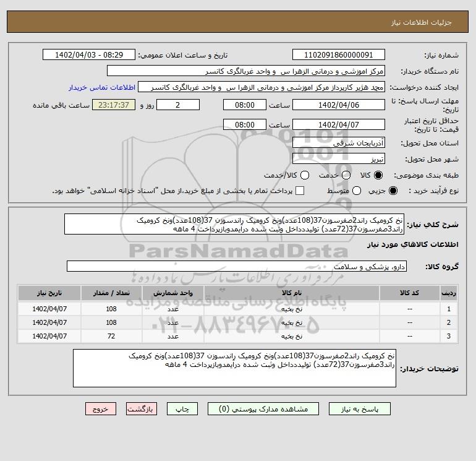
Task: Click the چاپ print button
Action: (x=182, y=409)
